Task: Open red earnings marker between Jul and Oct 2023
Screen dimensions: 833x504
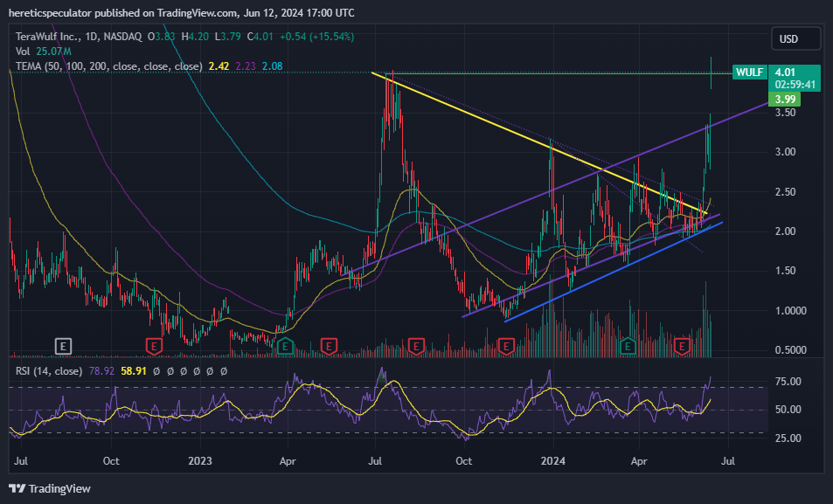Action: click(x=416, y=347)
